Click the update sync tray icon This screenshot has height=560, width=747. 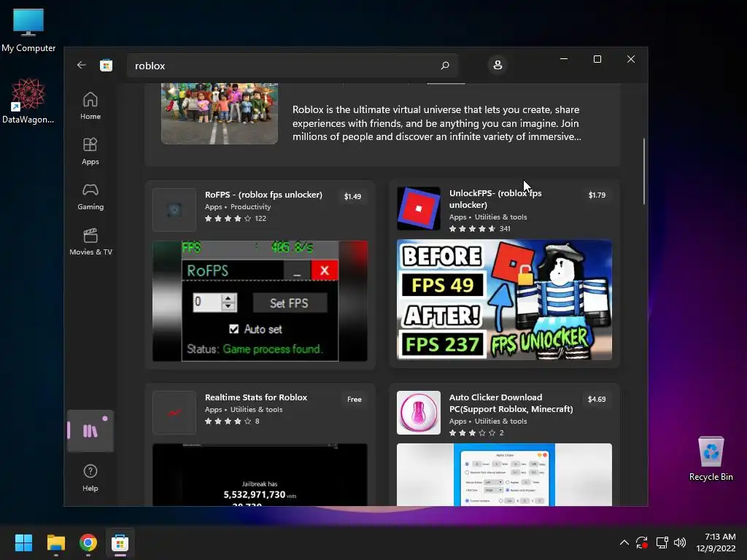click(x=642, y=542)
